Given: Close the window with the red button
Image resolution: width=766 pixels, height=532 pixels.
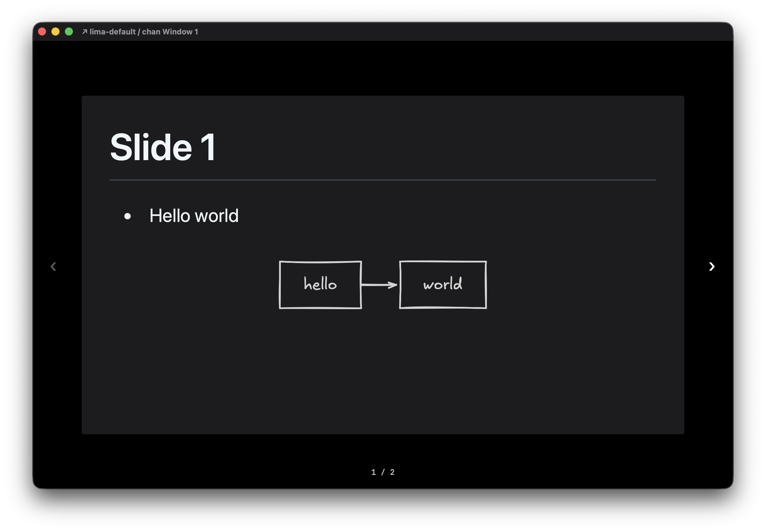Looking at the screenshot, I should click(x=42, y=32).
